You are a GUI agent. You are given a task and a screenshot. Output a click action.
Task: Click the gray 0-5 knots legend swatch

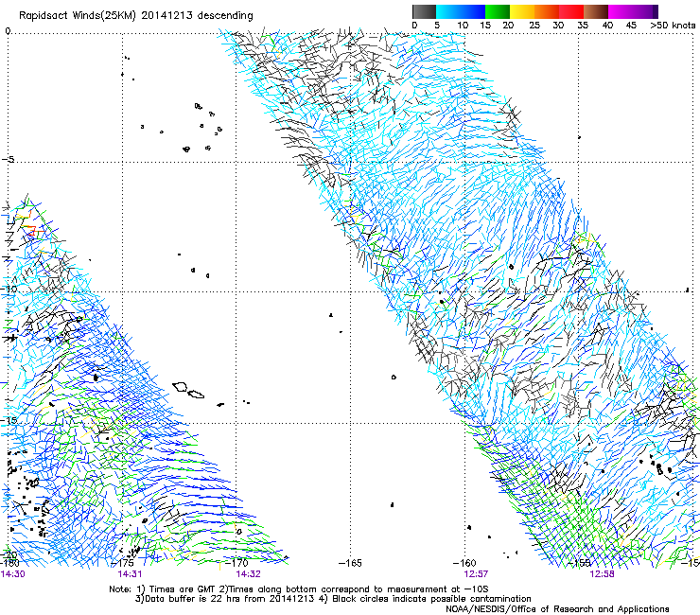424,11
